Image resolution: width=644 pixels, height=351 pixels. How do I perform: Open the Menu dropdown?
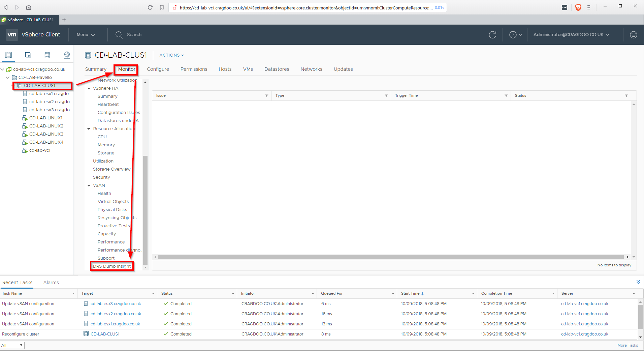[x=86, y=35]
